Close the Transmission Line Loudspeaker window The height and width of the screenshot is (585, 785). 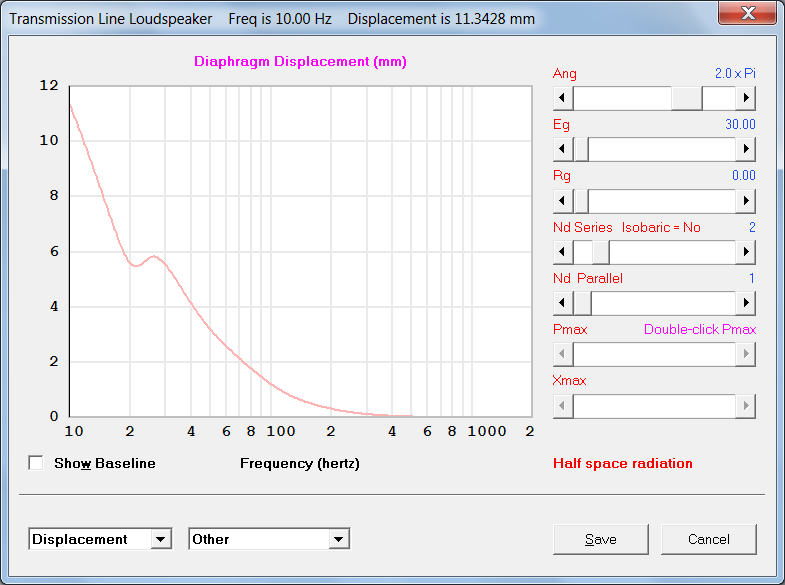pyautogui.click(x=747, y=13)
